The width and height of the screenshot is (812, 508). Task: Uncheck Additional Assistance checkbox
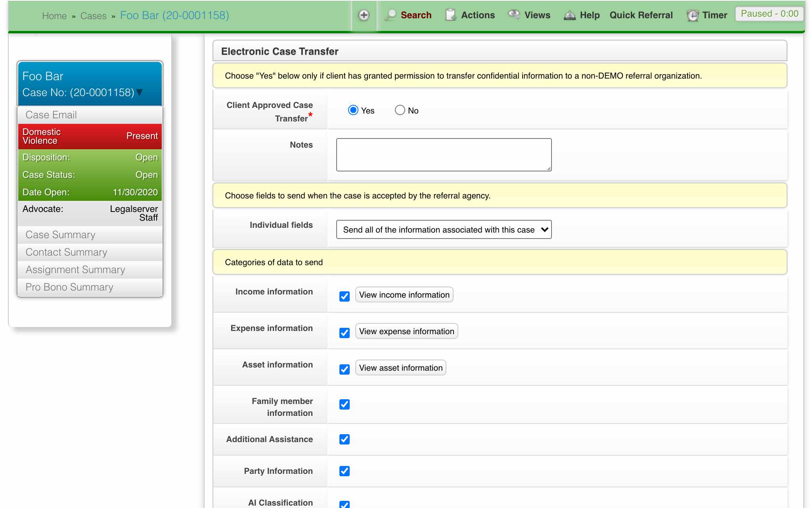pos(345,439)
